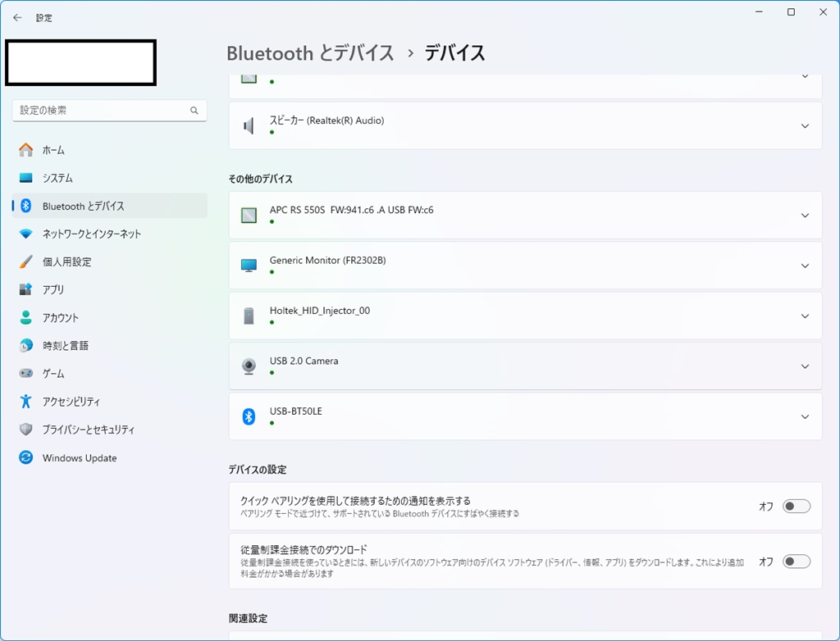Click the 従量制課金接続でのダウンロード setting title
Image resolution: width=840 pixels, height=641 pixels.
304,549
